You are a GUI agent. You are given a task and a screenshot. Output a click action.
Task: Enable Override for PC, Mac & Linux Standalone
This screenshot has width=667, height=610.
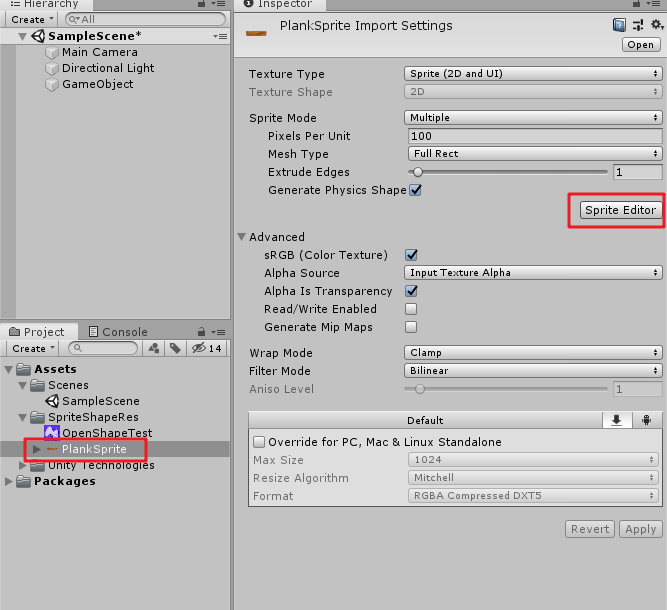259,442
